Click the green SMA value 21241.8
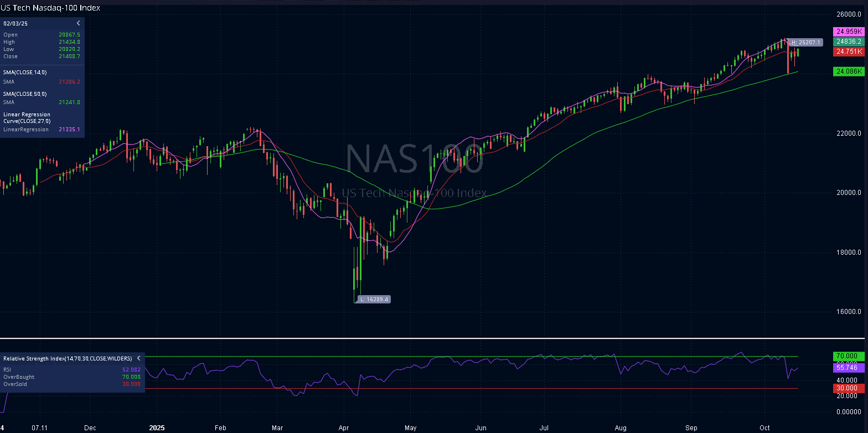This screenshot has height=433, width=868. 69,102
